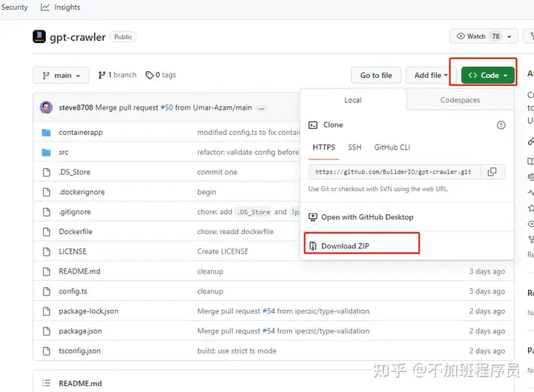Open the config.ts file name
The width and height of the screenshot is (534, 392).
[x=73, y=291]
